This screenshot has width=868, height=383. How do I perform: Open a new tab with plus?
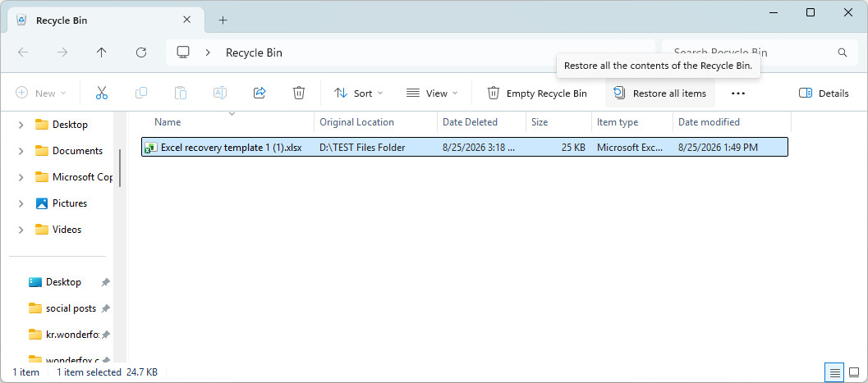point(223,21)
